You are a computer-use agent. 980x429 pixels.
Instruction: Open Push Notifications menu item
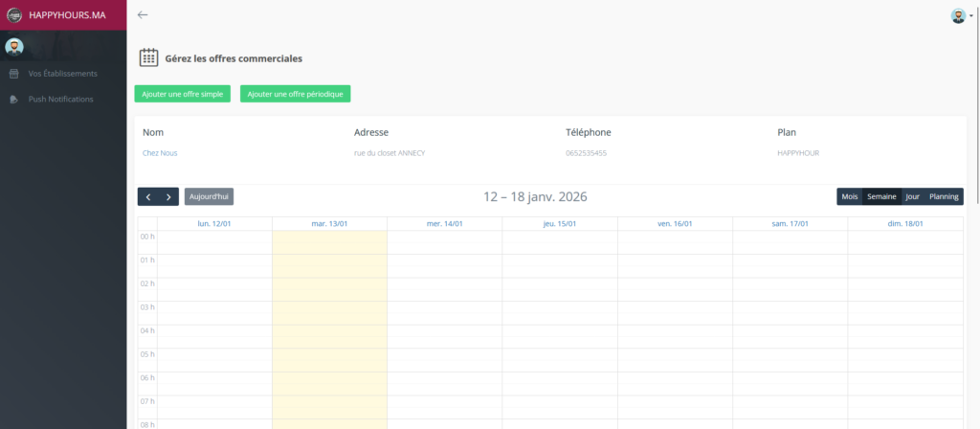pyautogui.click(x=60, y=100)
